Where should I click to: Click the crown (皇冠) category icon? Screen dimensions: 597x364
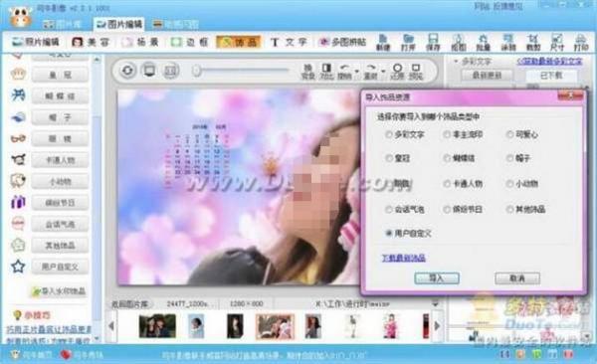18,74
